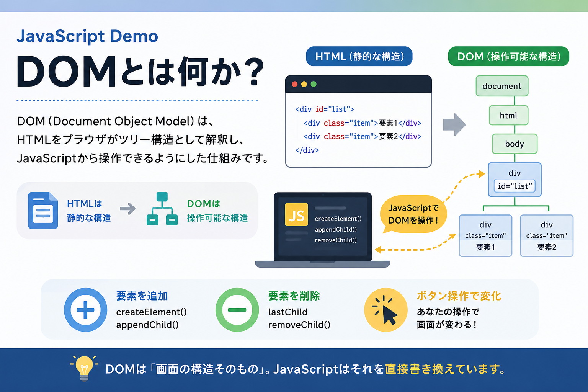588x392 pixels.
Task: Click the DOMとは何か? title
Action: 140,72
